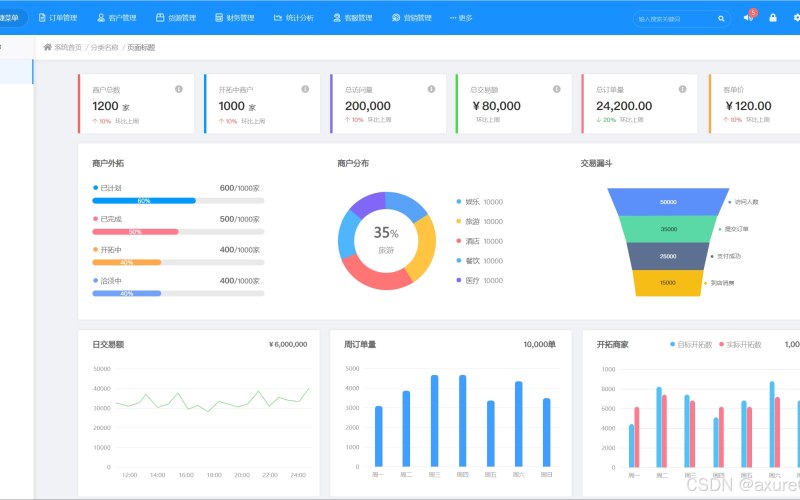Click 500/1000家 count beside 已完成
The image size is (800, 500).
click(x=240, y=219)
